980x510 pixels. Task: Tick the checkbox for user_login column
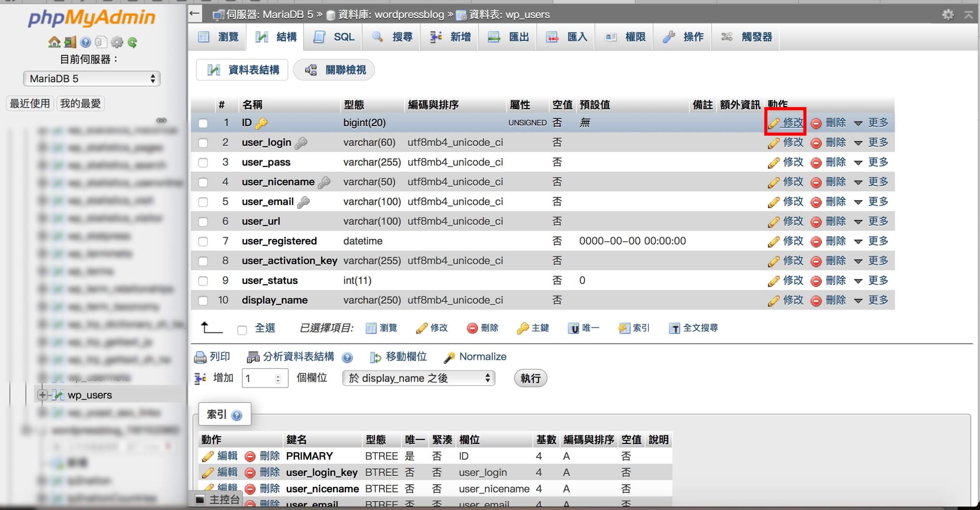click(203, 143)
